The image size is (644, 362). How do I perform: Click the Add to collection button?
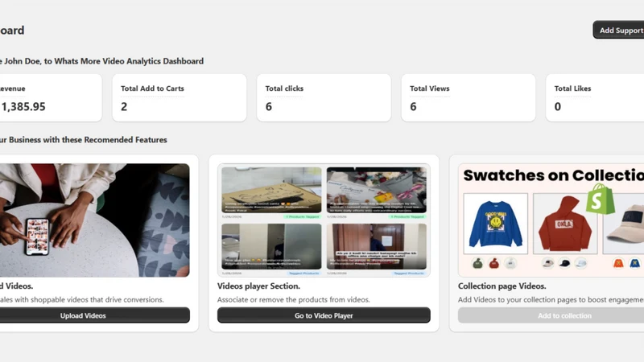(x=551, y=315)
